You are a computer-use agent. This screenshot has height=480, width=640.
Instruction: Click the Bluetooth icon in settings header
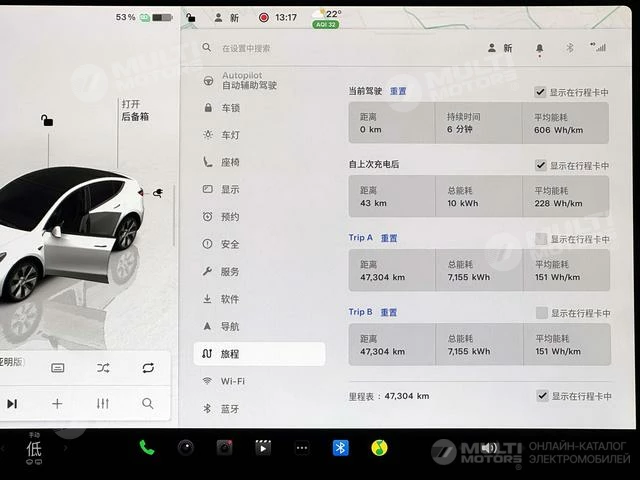(x=570, y=48)
